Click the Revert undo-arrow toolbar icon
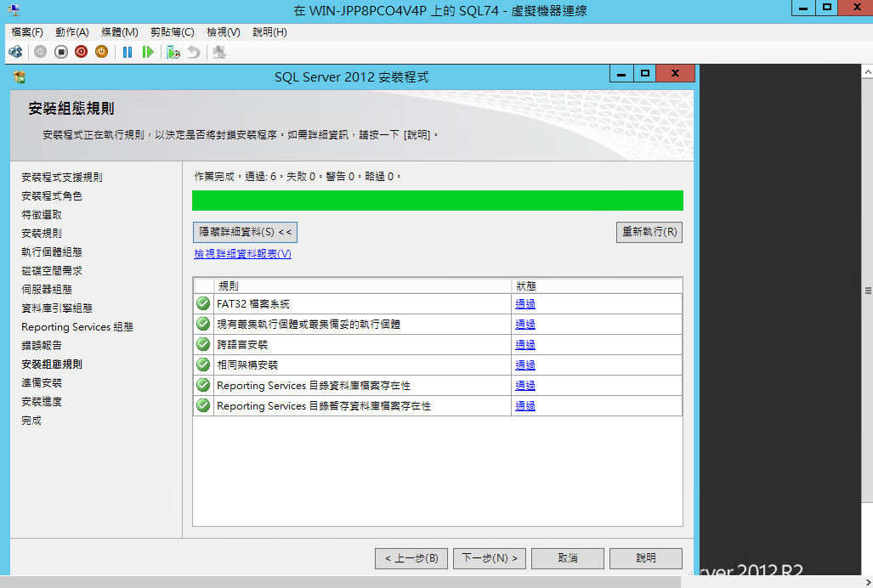The height and width of the screenshot is (588, 873). (x=194, y=53)
